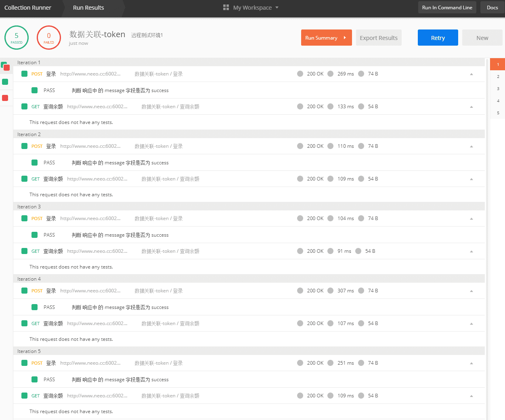Show all results filter icon in sidebar

click(5, 66)
